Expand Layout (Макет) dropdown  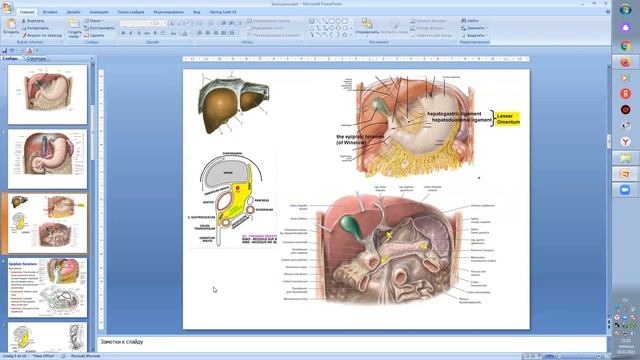click(94, 21)
